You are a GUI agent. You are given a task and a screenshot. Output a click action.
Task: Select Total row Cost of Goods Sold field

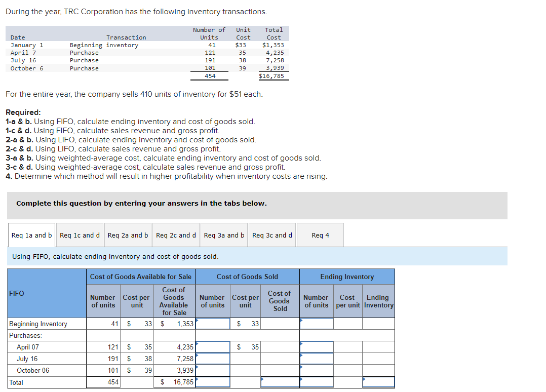pyautogui.click(x=280, y=382)
